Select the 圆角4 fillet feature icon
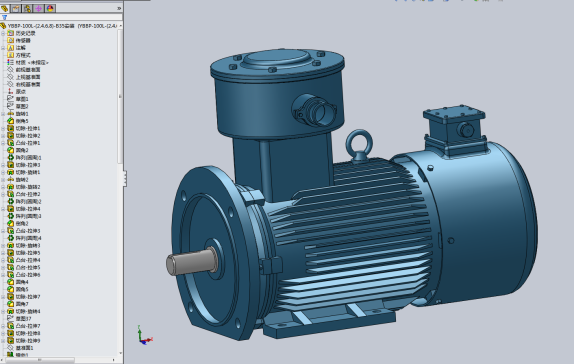Image resolution: width=574 pixels, height=364 pixels. (11, 282)
